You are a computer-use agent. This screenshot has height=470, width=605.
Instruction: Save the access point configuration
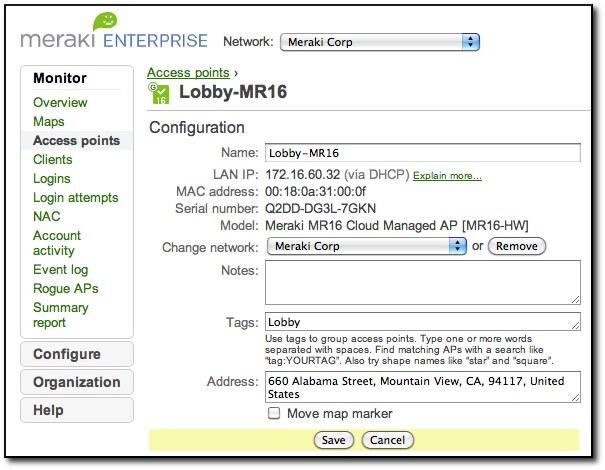coord(333,440)
